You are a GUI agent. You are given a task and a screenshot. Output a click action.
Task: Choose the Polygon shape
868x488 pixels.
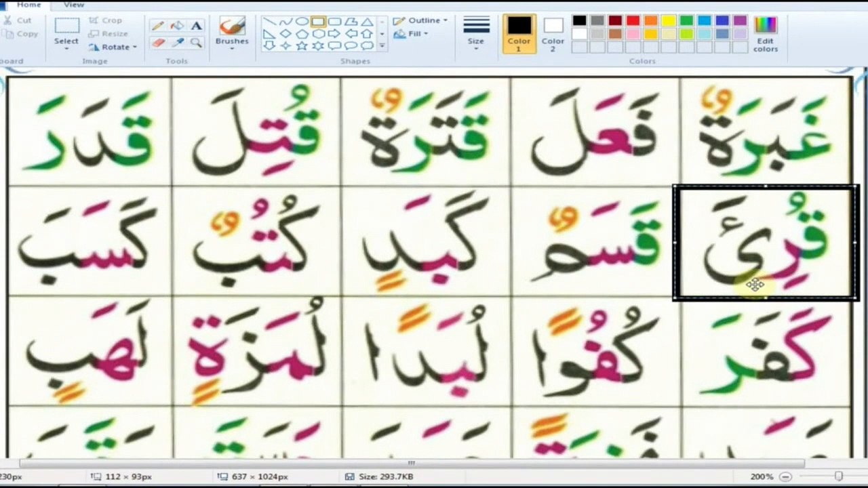pos(351,22)
